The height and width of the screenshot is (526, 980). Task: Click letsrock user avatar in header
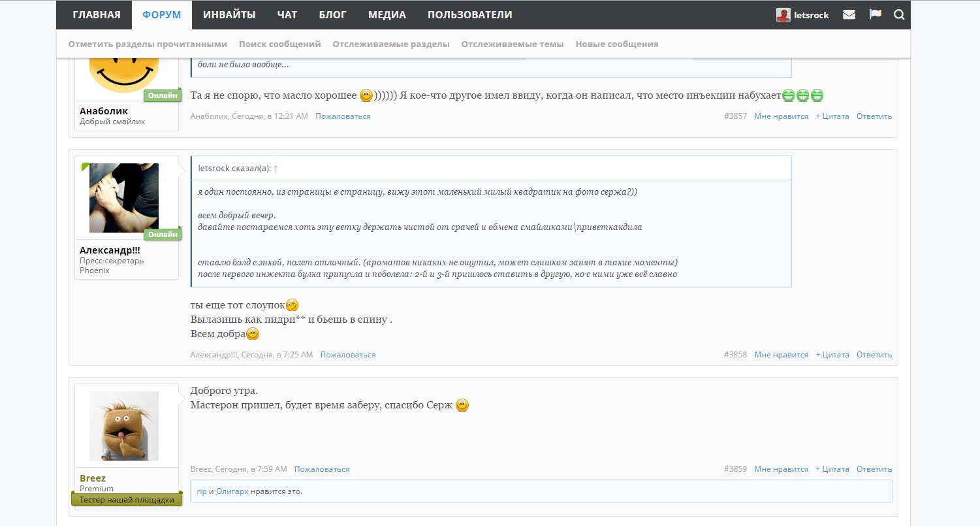[x=783, y=15]
